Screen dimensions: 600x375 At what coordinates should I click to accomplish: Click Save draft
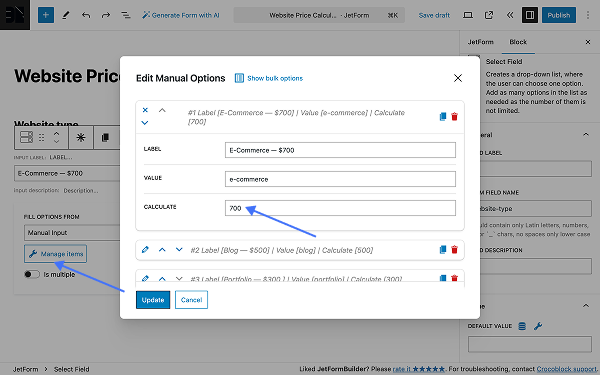[434, 15]
